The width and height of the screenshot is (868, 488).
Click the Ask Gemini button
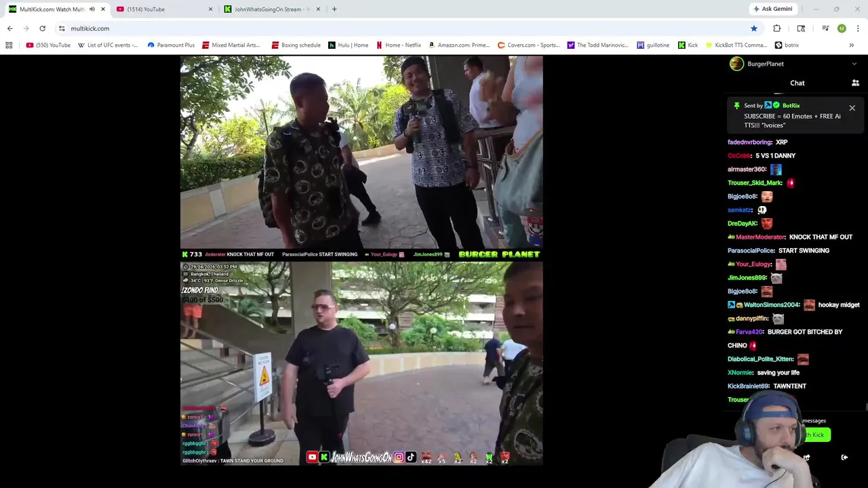pyautogui.click(x=772, y=9)
